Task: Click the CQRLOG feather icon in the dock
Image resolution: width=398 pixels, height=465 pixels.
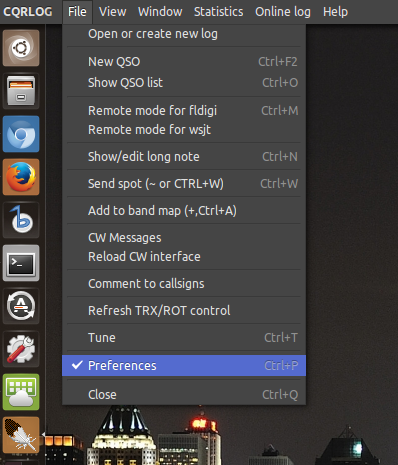Action: pyautogui.click(x=21, y=435)
